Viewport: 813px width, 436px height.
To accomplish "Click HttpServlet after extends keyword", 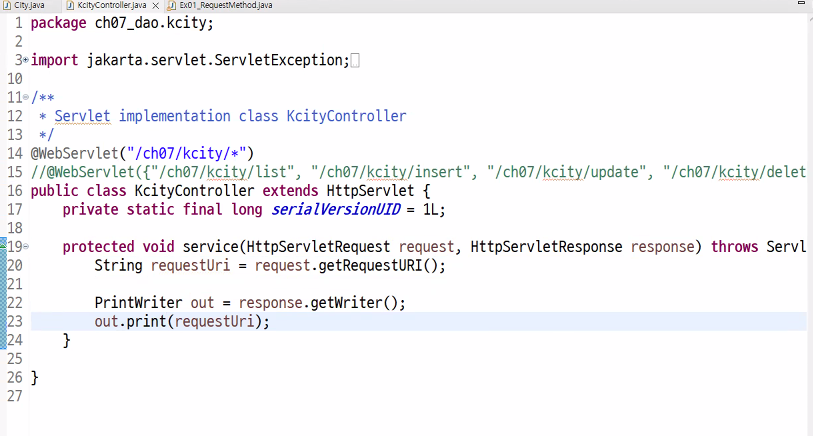I will click(x=370, y=191).
